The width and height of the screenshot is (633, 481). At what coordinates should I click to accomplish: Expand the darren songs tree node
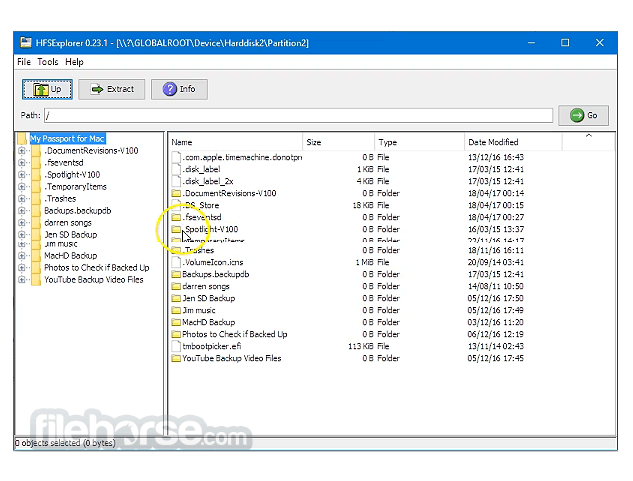coord(22,223)
